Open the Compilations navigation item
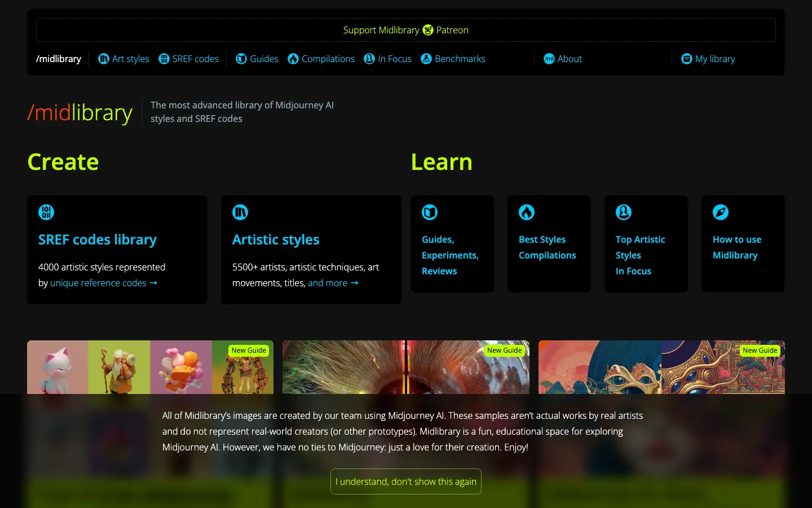Viewport: 812px width, 508px height. pyautogui.click(x=321, y=59)
